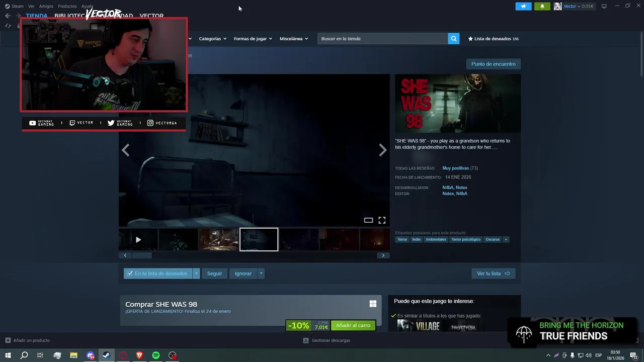The image size is (644, 362).
Task: Expand the Ignorar options dropdown arrow
Action: tap(261, 274)
